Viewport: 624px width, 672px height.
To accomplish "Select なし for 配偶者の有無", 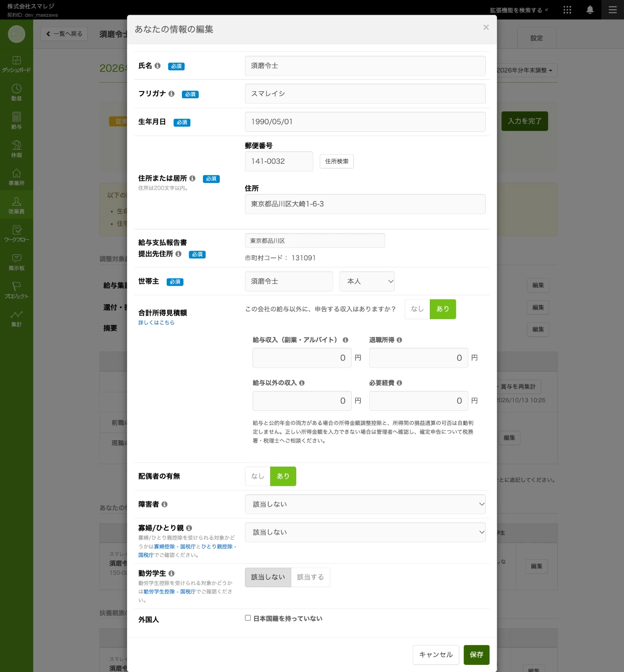I will (x=258, y=476).
